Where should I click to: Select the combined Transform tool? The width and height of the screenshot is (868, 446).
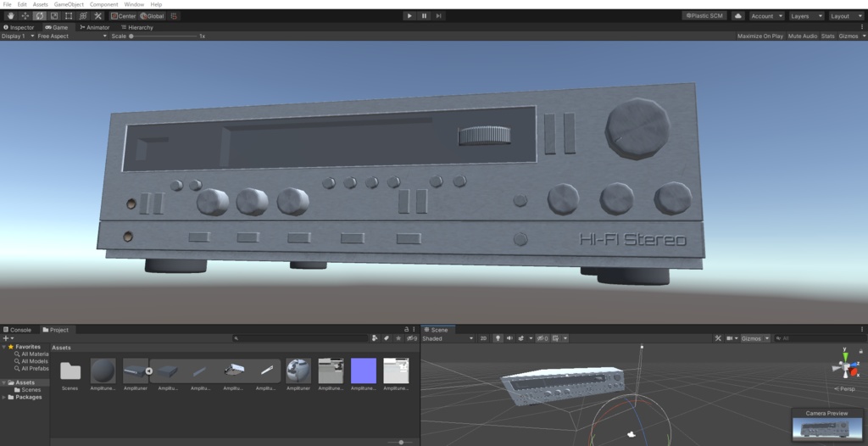tap(83, 16)
